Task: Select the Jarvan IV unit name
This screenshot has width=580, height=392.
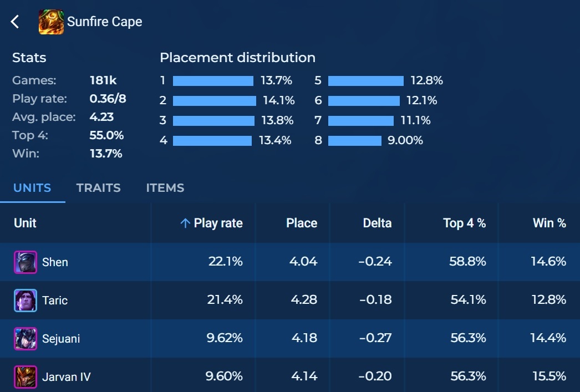Action: coord(66,377)
